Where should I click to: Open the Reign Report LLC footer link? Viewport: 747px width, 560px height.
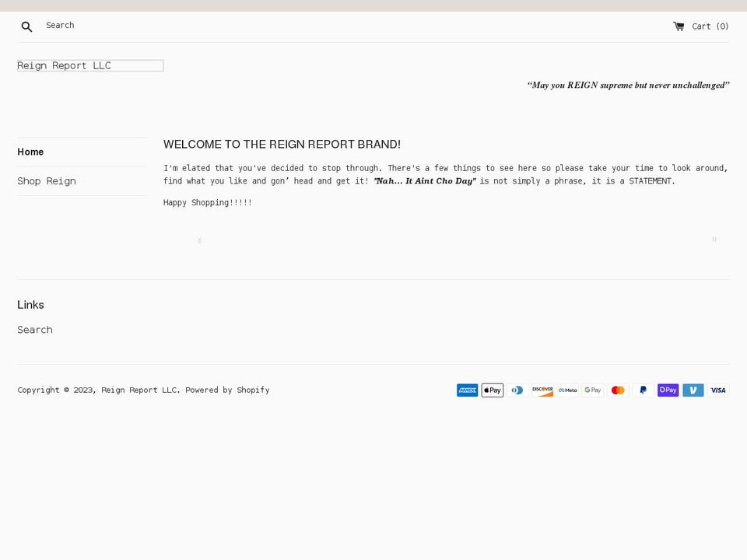139,390
